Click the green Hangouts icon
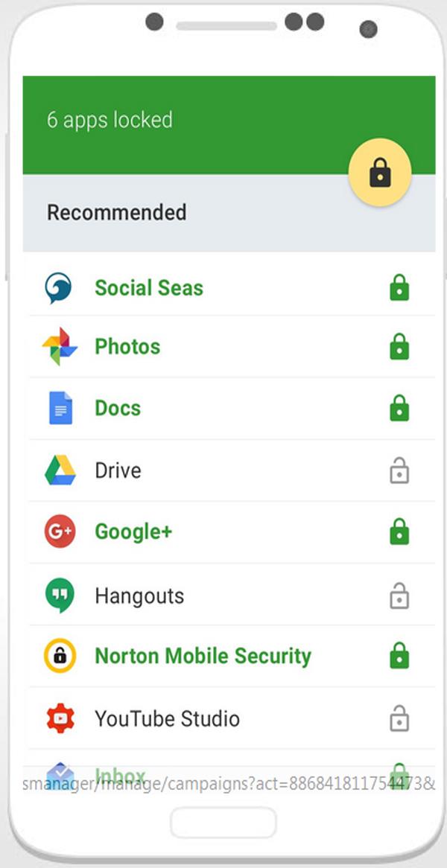The width and height of the screenshot is (447, 868). coord(60,595)
